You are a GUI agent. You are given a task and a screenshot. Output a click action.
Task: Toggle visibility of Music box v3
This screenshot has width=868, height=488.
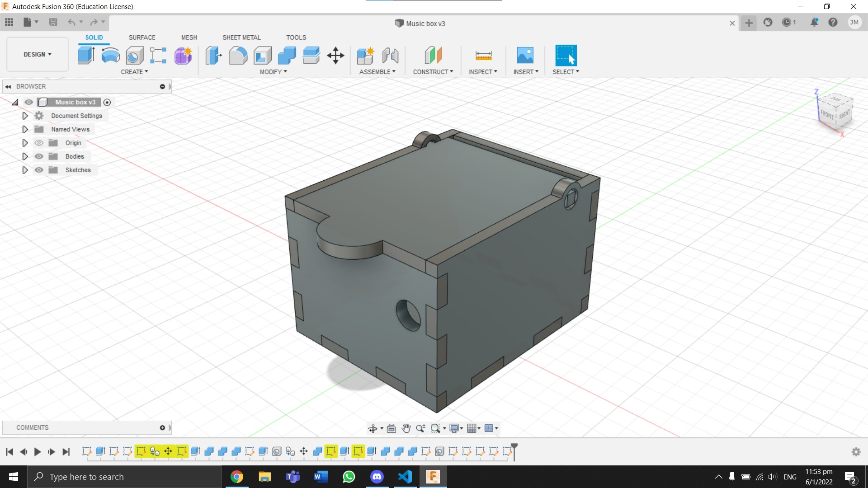[29, 102]
